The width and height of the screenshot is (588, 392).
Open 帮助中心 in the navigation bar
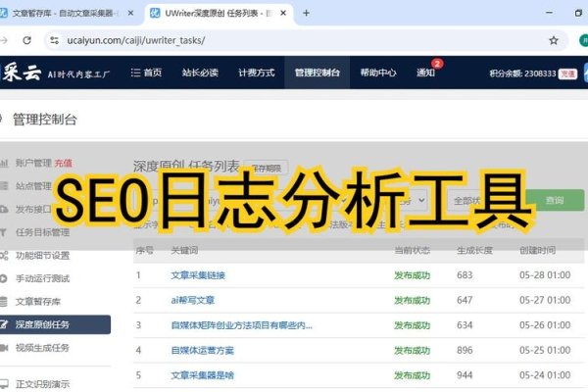(x=378, y=73)
